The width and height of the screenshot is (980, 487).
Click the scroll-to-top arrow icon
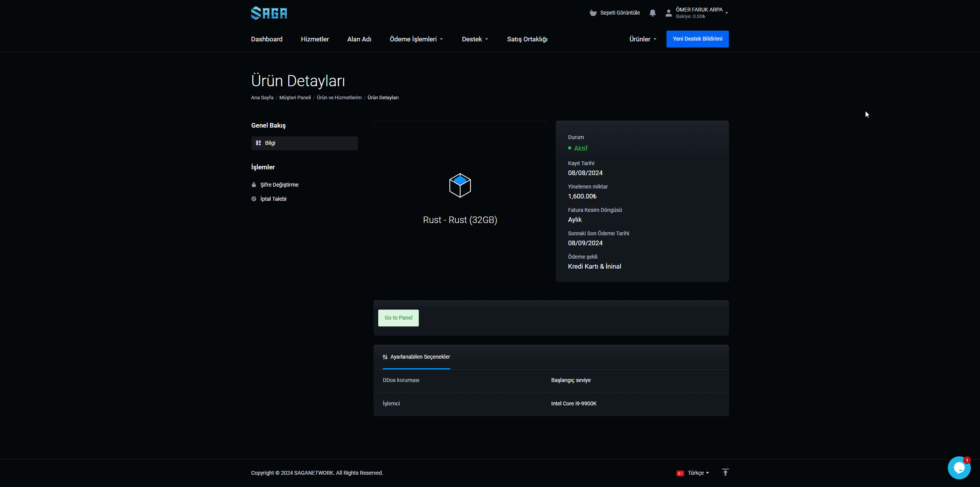725,472
